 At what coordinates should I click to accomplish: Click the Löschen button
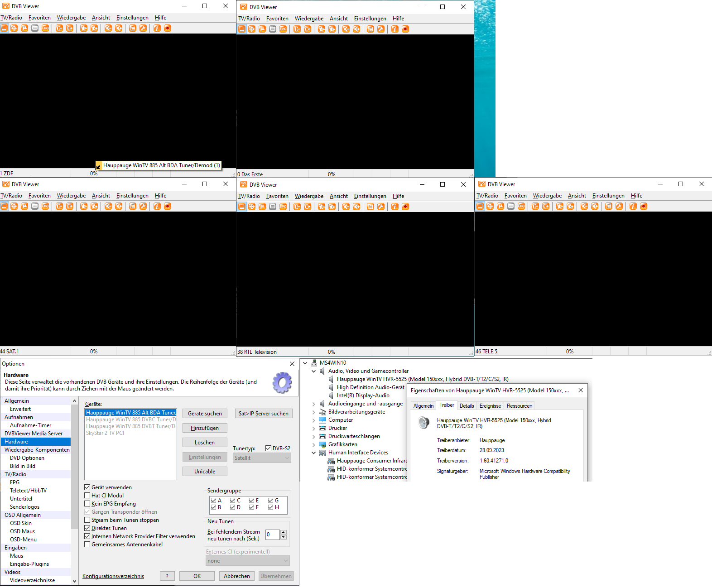[205, 443]
